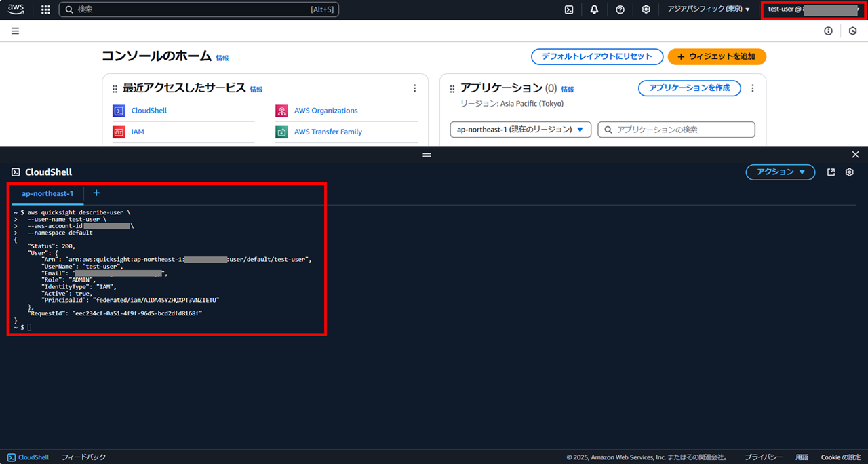The image size is (868, 464).
Task: Click the aws quicksight describe-user command line
Action: (x=72, y=212)
